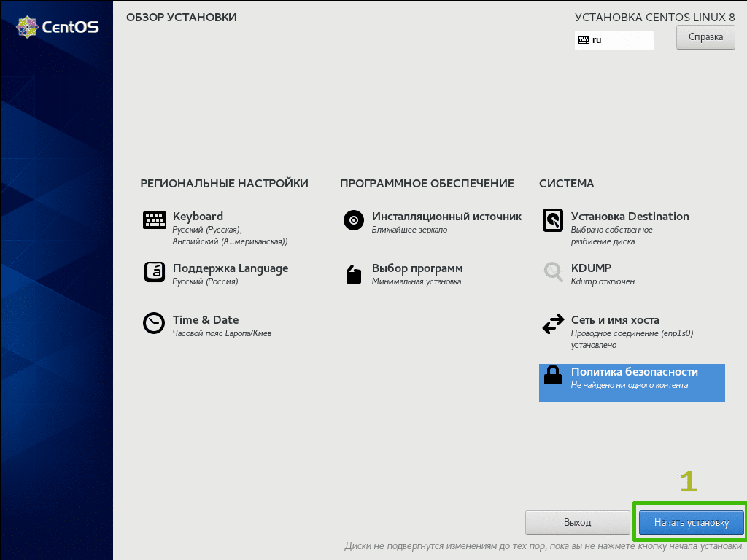Click РЕГИОНАЛЬНЫЕ НАСТРОЙКИ section heading
This screenshot has width=747, height=560.
point(224,183)
